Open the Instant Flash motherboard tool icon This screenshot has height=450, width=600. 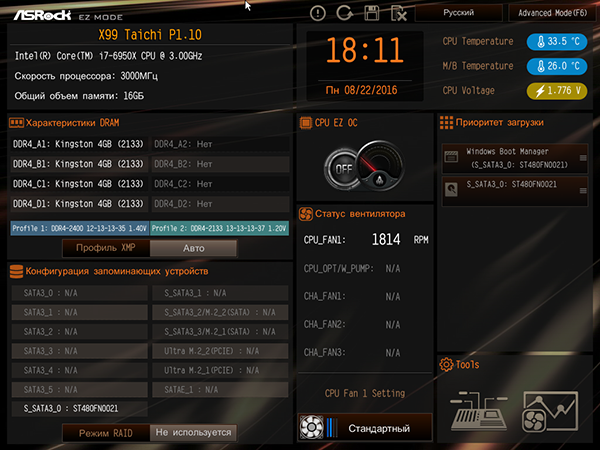tap(479, 411)
